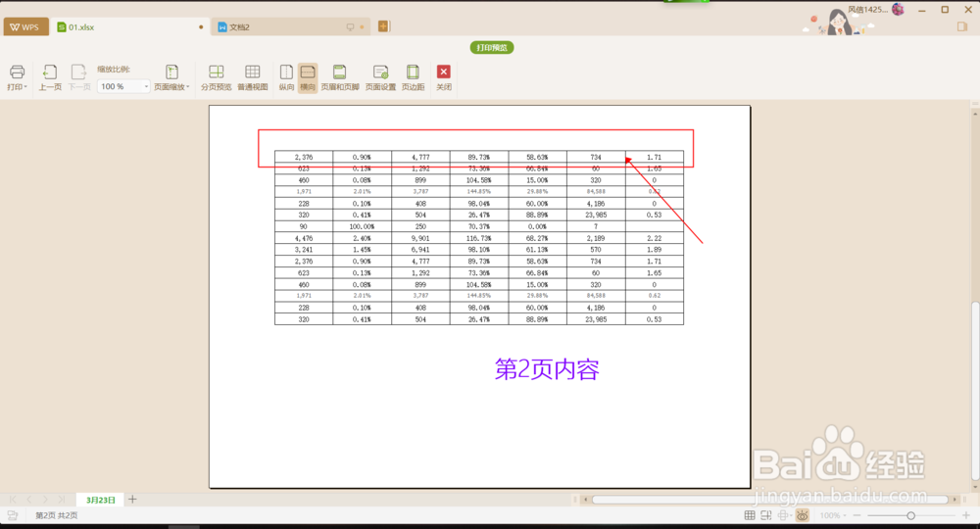
Task: Toggle 页边距 page margins display
Action: coord(413,77)
